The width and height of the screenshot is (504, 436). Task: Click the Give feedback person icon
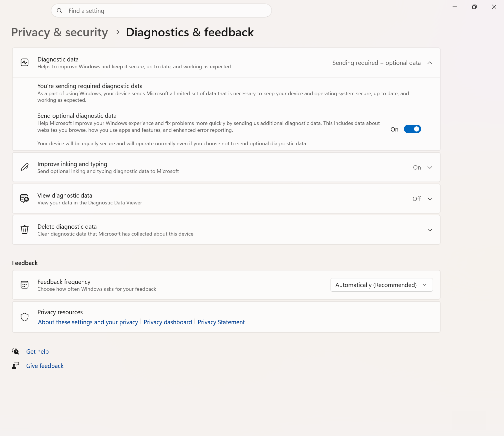click(x=15, y=365)
